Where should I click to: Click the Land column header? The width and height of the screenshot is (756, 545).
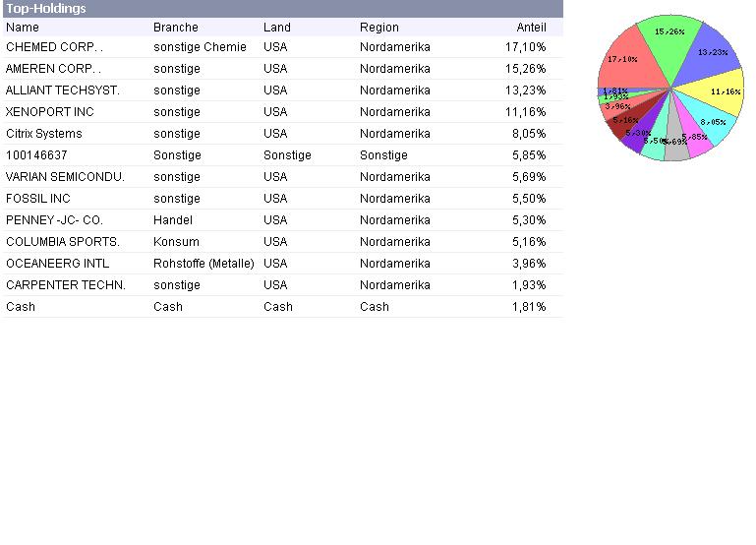[x=277, y=28]
